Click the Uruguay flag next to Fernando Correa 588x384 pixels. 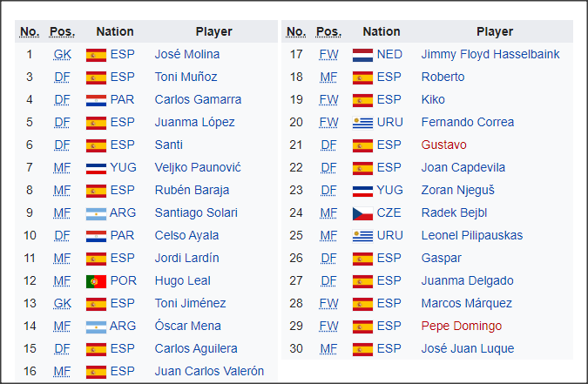coord(362,123)
